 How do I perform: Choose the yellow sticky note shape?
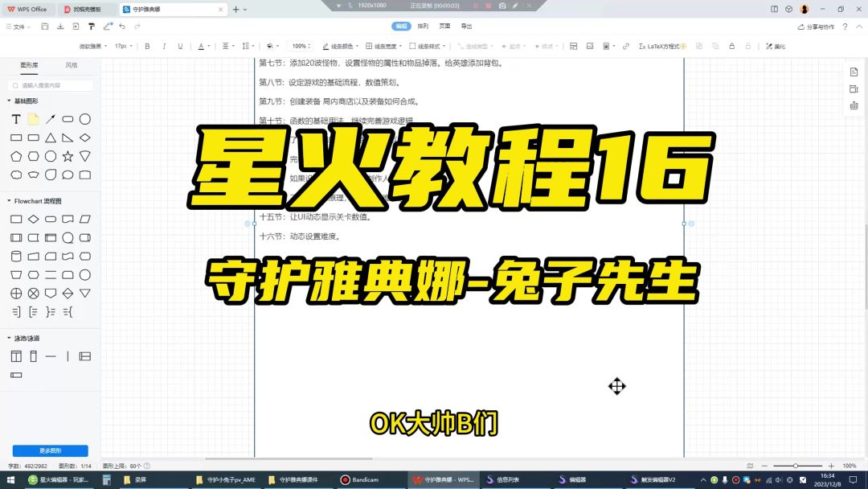coord(33,119)
